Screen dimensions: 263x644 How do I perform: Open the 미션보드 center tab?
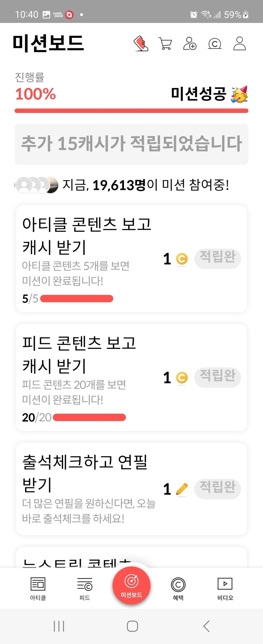131,585
